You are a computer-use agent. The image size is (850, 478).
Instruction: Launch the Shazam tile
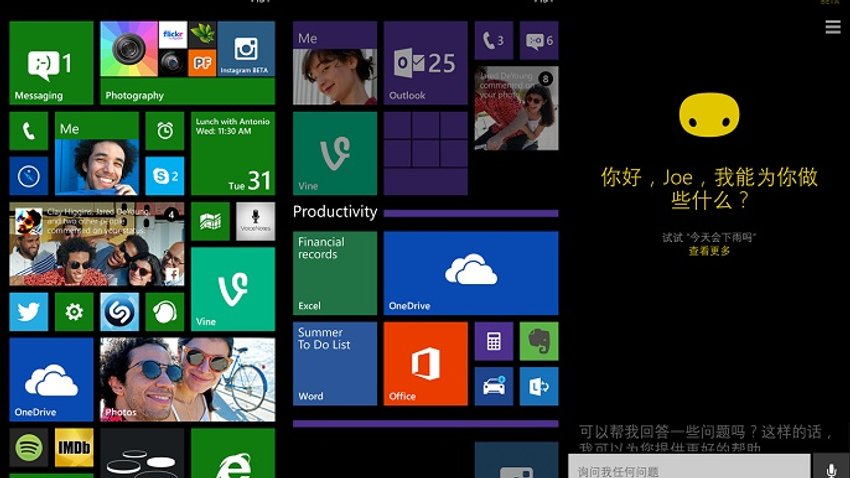[x=119, y=312]
